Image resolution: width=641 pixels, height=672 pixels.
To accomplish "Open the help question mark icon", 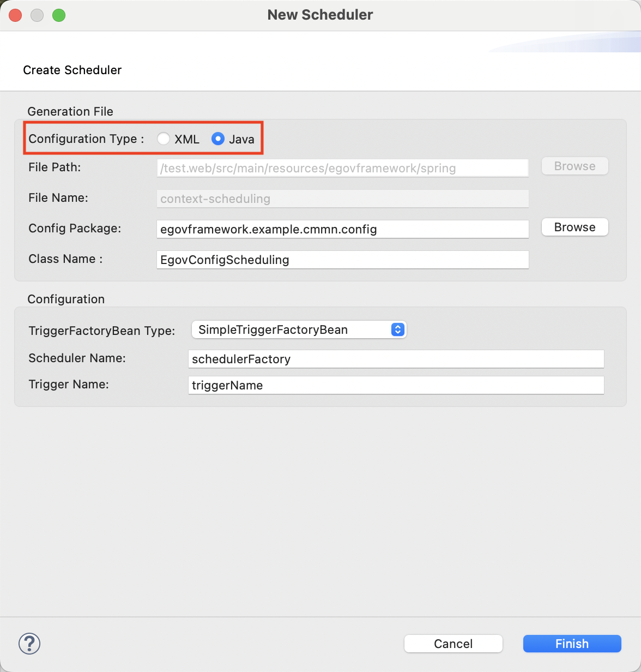I will (29, 644).
